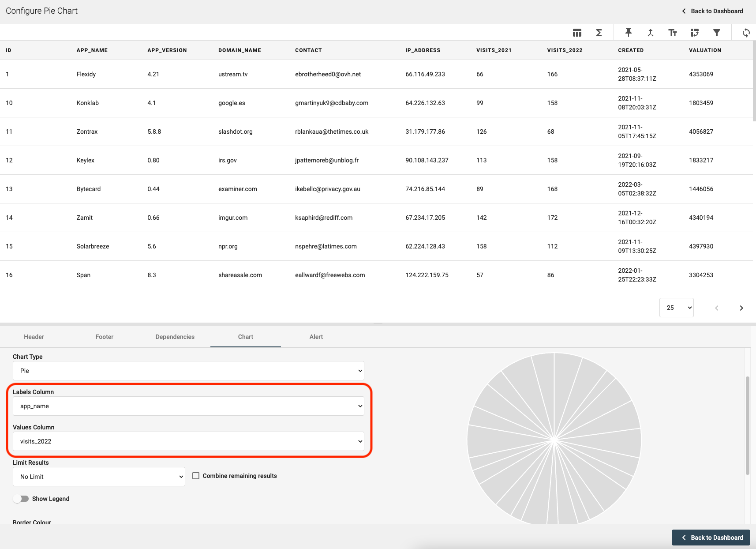This screenshot has width=756, height=549.
Task: Click the sigma aggregate icon
Action: point(599,33)
